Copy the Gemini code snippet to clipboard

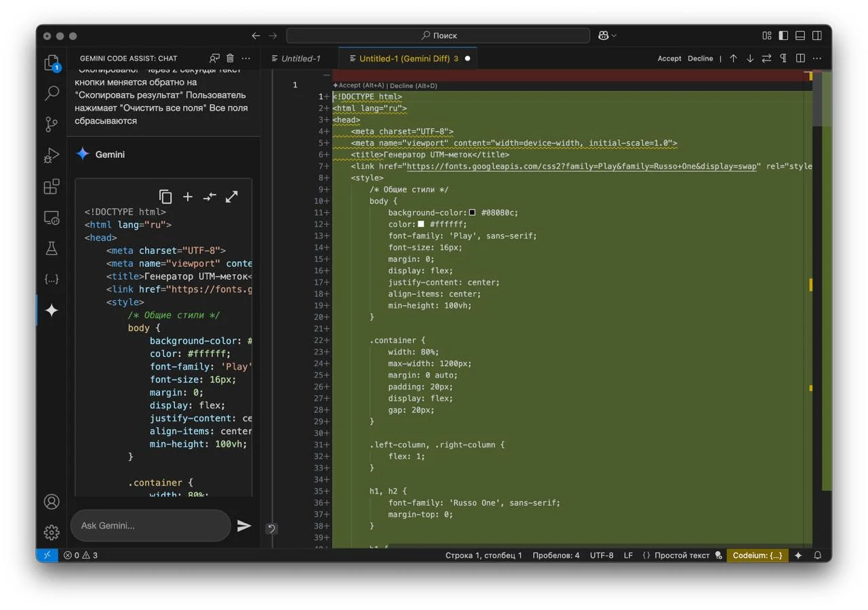(x=165, y=197)
